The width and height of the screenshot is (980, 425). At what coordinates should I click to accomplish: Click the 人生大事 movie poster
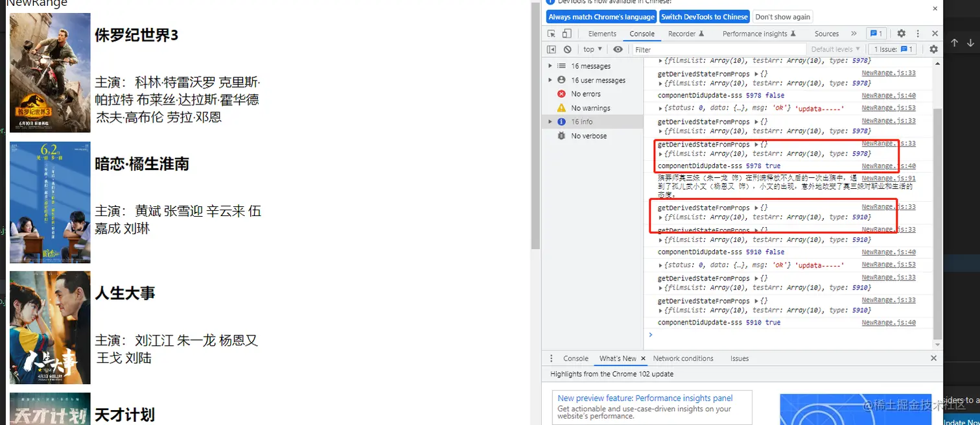(50, 328)
